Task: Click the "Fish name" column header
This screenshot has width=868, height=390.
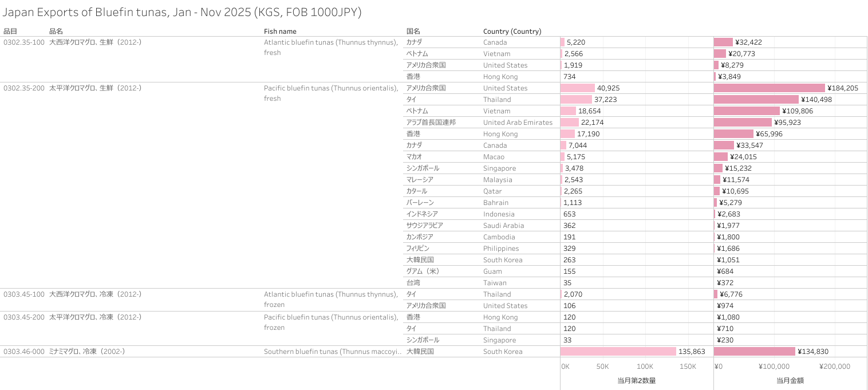Action: click(x=280, y=31)
